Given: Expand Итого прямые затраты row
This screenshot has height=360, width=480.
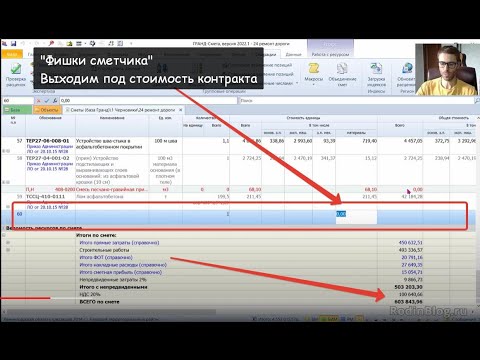Looking at the screenshot, I should [8, 242].
